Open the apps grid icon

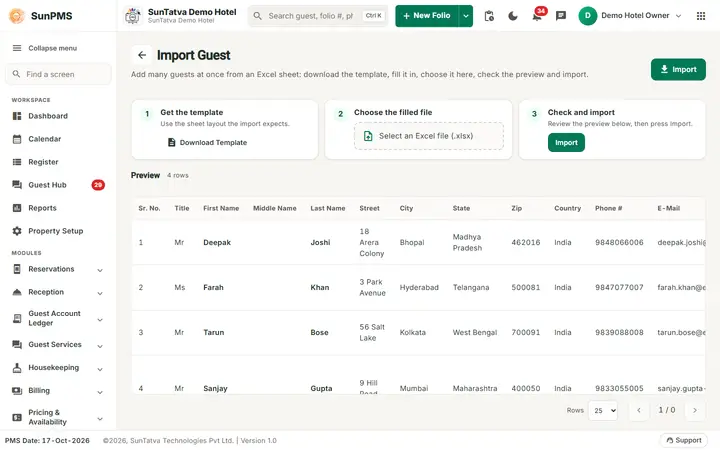[x=701, y=16]
